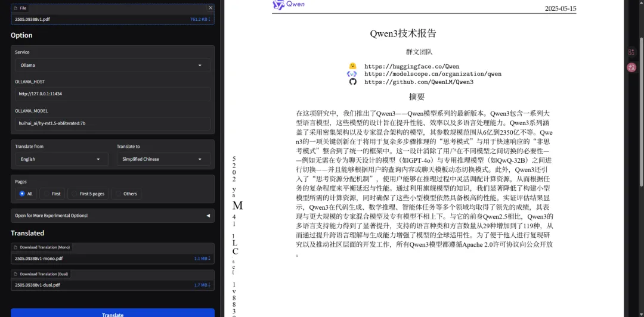Screen dimensions: 644x317
Task: Open the Translate from dropdown (English)
Action: [x=61, y=159]
